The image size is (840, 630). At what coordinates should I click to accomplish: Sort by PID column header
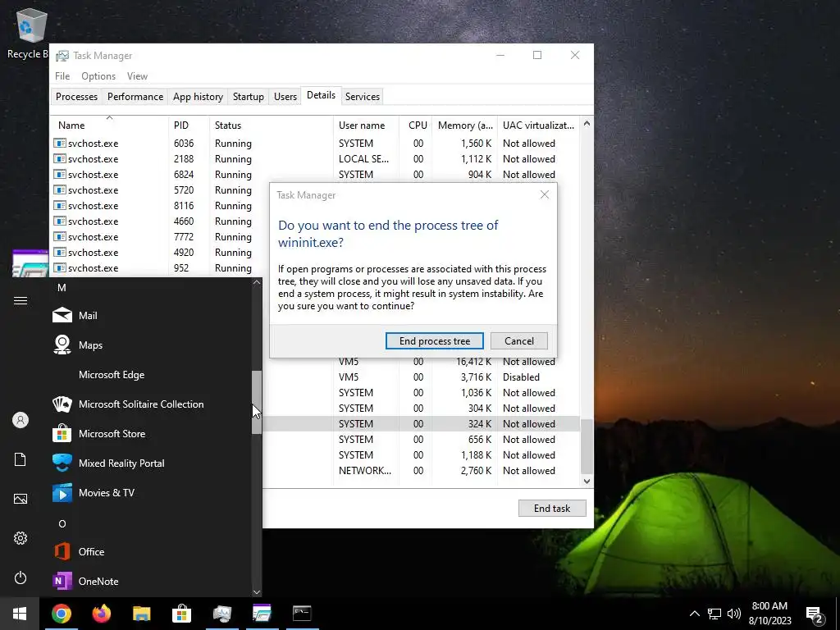[189, 126]
